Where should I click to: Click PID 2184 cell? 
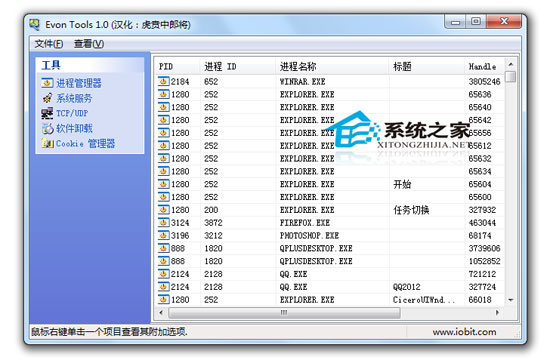(x=180, y=82)
